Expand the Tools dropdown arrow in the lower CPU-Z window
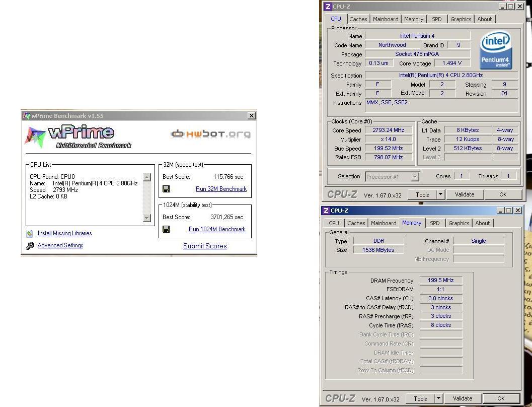532x407 pixels. [438, 398]
